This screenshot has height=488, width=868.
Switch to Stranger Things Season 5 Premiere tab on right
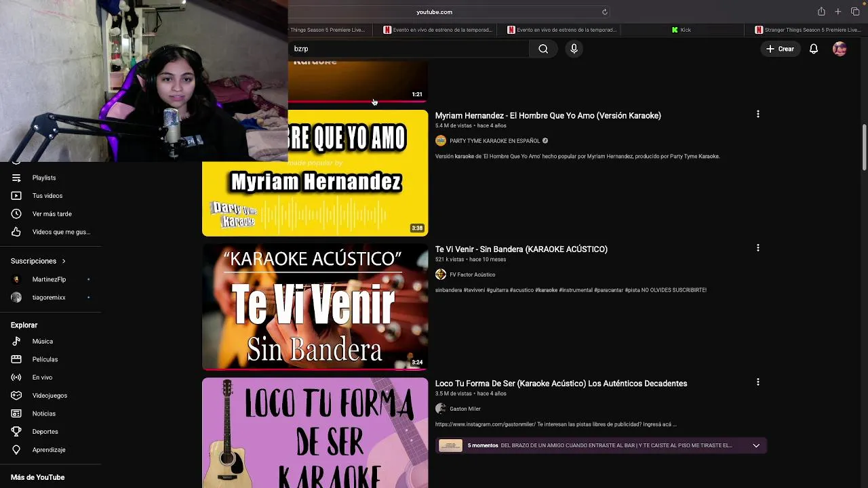807,30
